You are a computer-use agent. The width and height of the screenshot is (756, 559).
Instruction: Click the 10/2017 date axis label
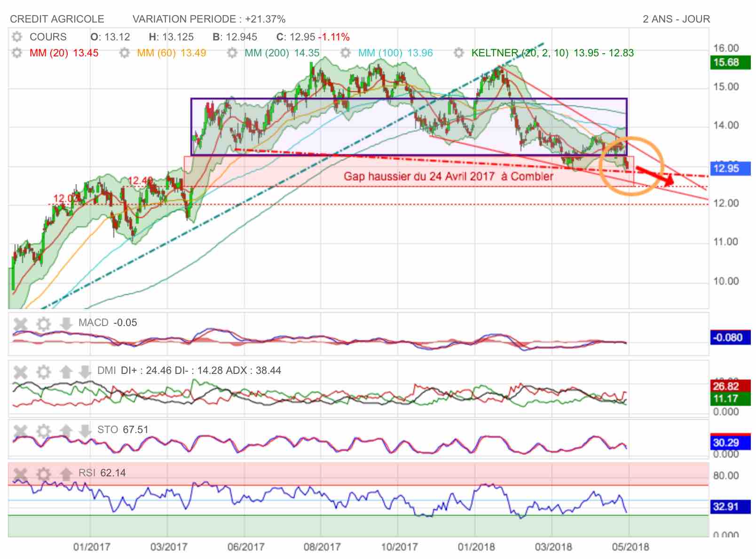tap(399, 547)
